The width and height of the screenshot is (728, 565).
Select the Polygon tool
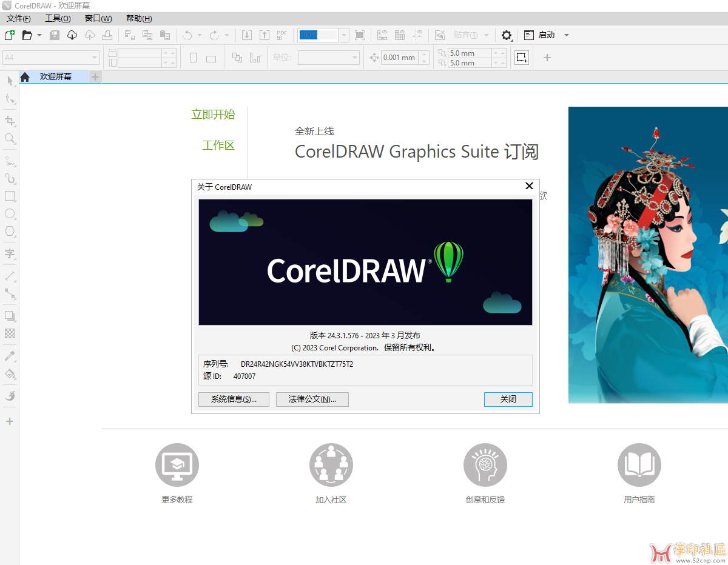click(x=10, y=231)
